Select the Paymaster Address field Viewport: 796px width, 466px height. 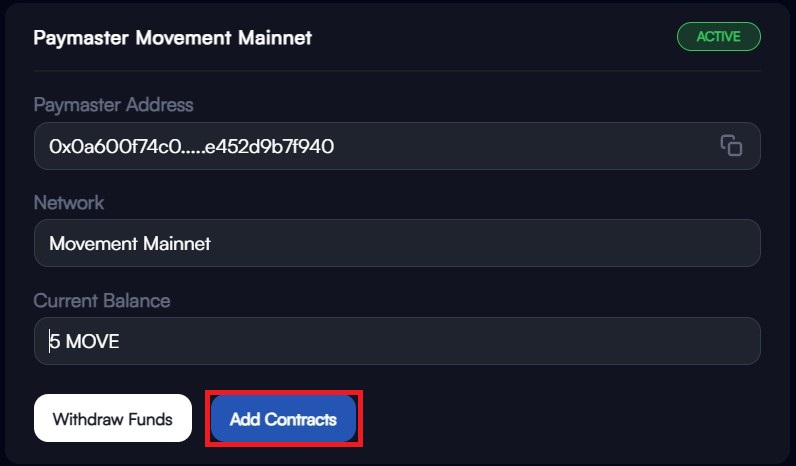pyautogui.click(x=397, y=146)
